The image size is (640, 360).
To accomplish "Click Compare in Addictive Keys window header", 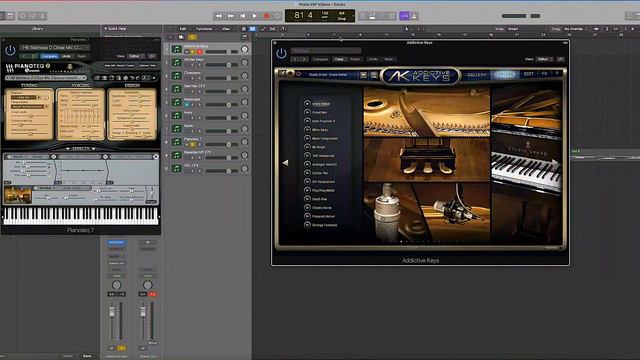I will [320, 59].
